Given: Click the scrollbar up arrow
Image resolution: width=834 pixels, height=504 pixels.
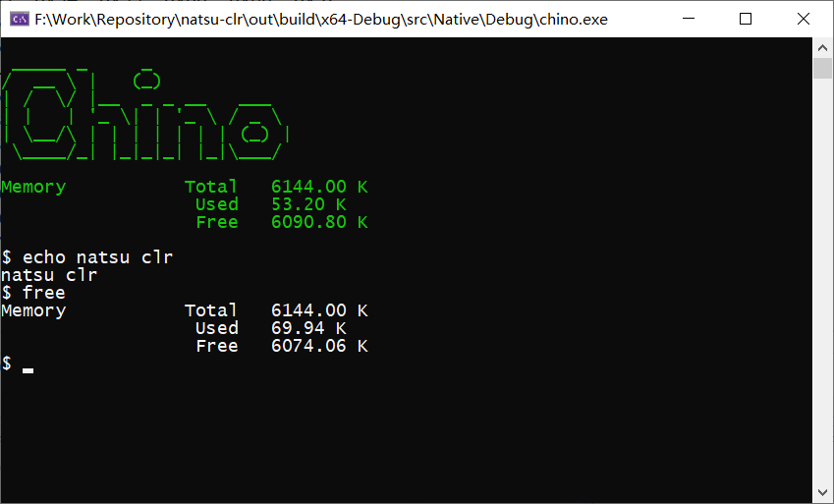Looking at the screenshot, I should point(823,47).
